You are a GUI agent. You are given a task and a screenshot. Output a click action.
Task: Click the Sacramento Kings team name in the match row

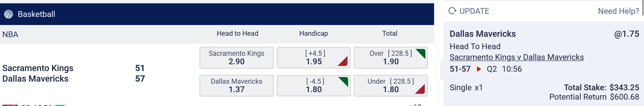(38, 68)
